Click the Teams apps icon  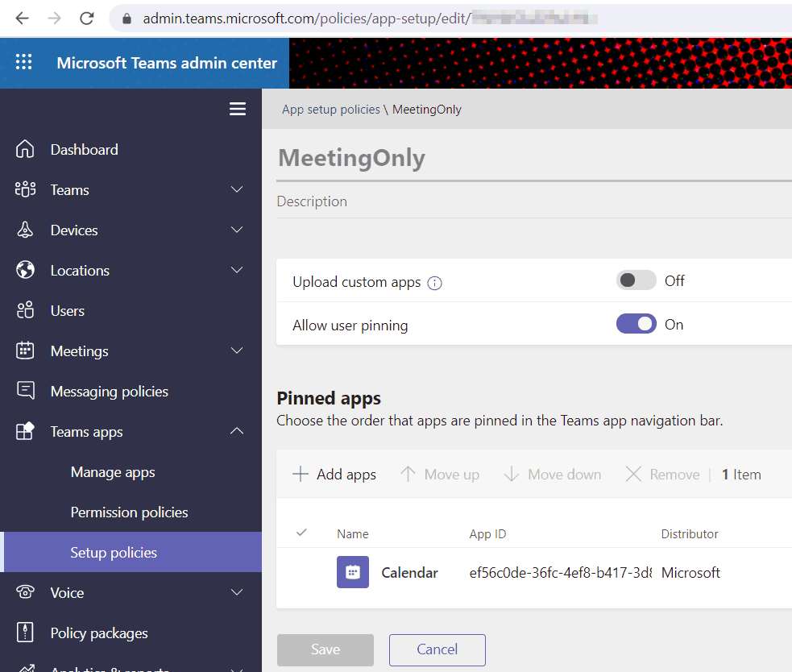click(25, 431)
